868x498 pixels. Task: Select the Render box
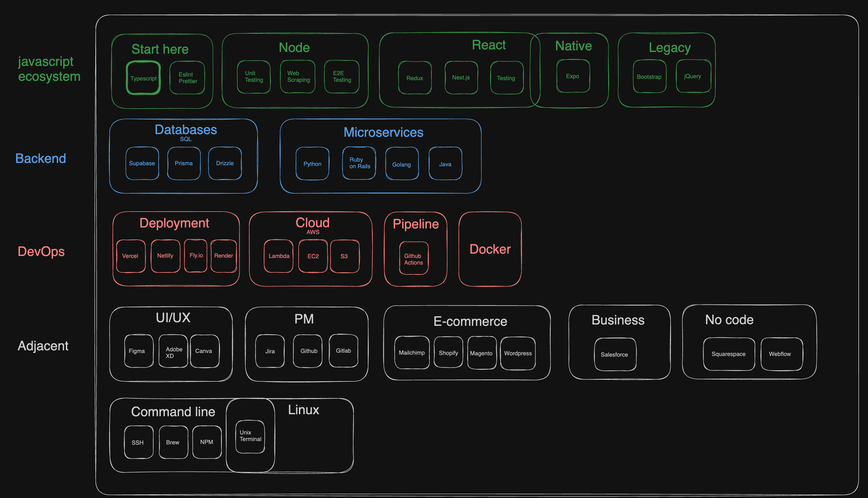tap(223, 256)
